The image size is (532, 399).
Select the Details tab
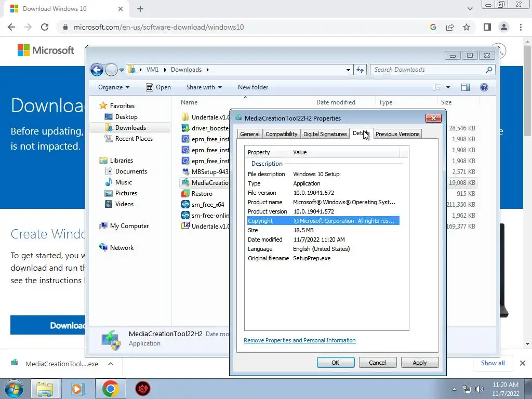point(362,134)
